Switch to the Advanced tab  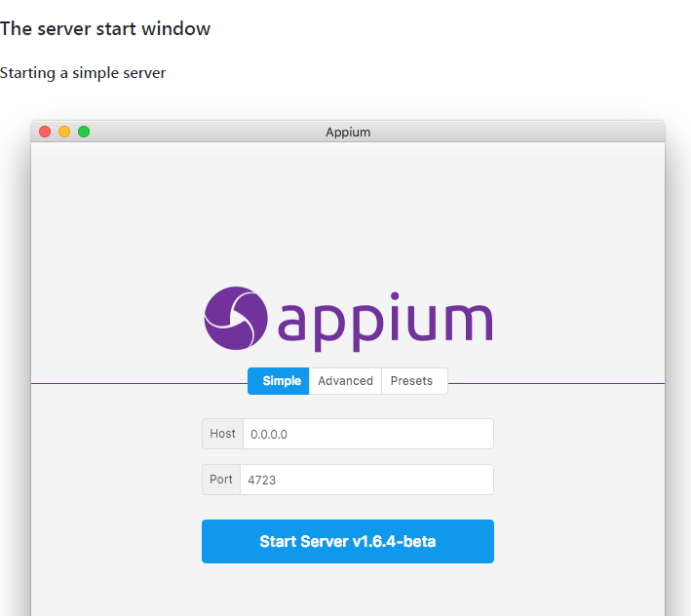coord(345,381)
